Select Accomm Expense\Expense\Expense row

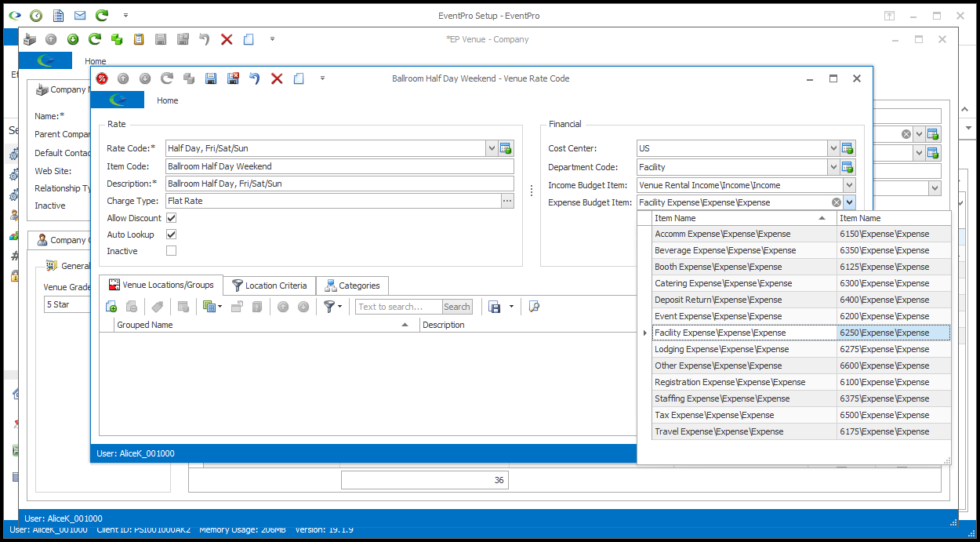[x=801, y=234]
